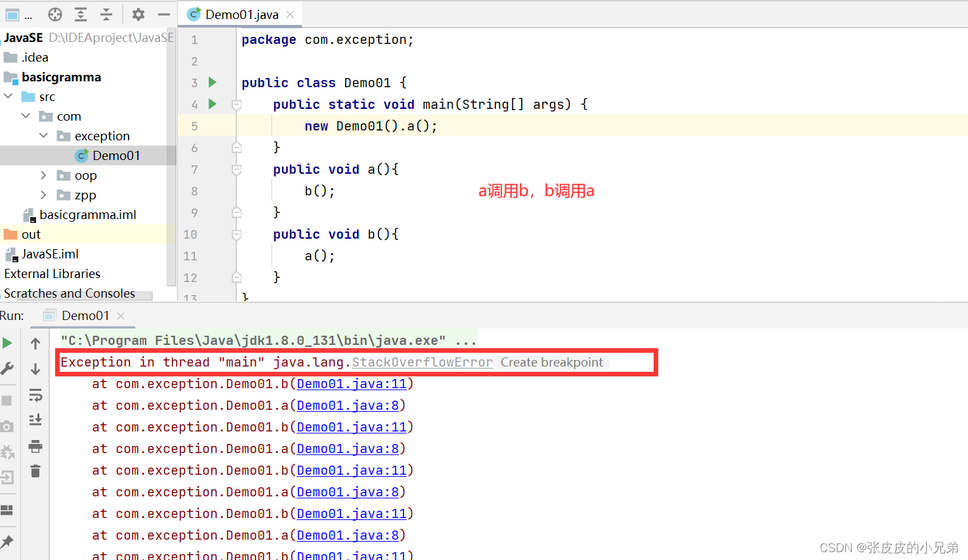Viewport: 968px width, 560px height.
Task: Expand all nodes in project tree
Action: 81,14
